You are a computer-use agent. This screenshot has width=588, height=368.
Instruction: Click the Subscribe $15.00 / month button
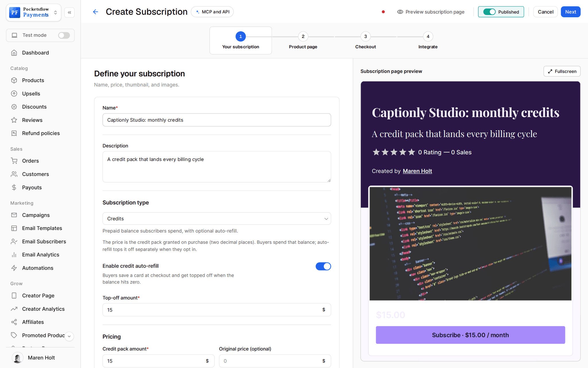click(470, 335)
